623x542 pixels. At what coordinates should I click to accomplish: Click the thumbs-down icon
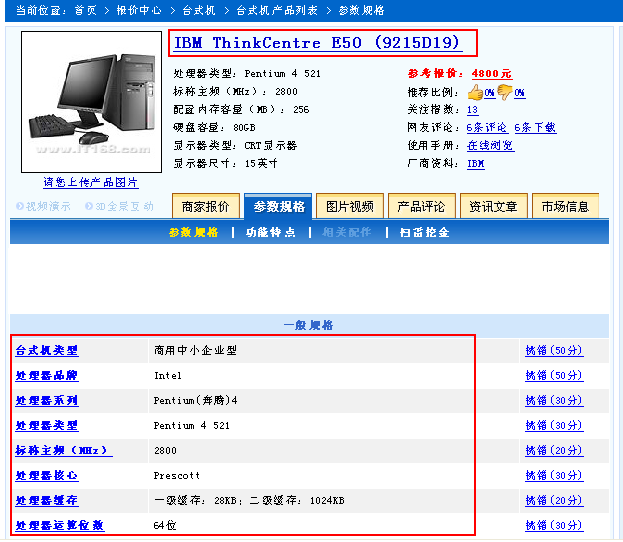point(504,92)
